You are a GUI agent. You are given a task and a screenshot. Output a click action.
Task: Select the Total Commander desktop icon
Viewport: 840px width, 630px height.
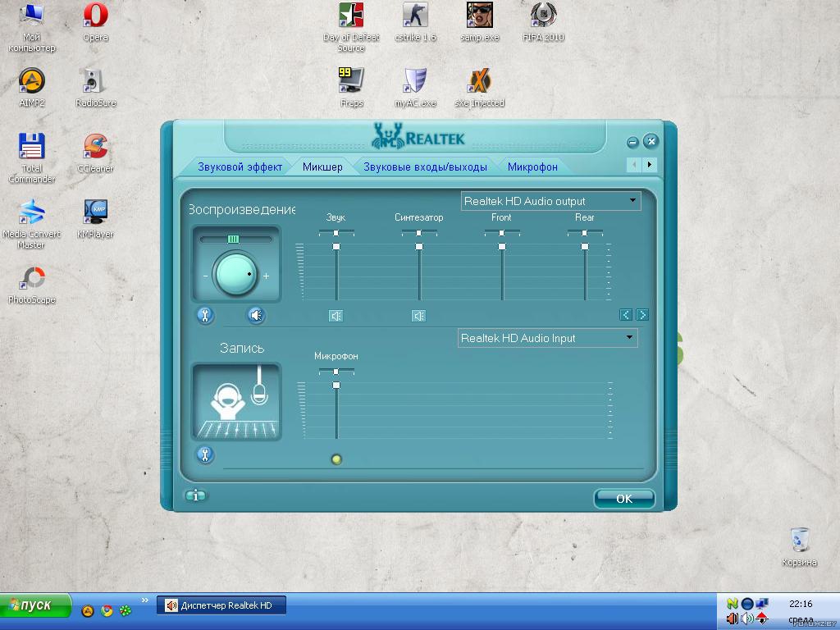[32, 158]
